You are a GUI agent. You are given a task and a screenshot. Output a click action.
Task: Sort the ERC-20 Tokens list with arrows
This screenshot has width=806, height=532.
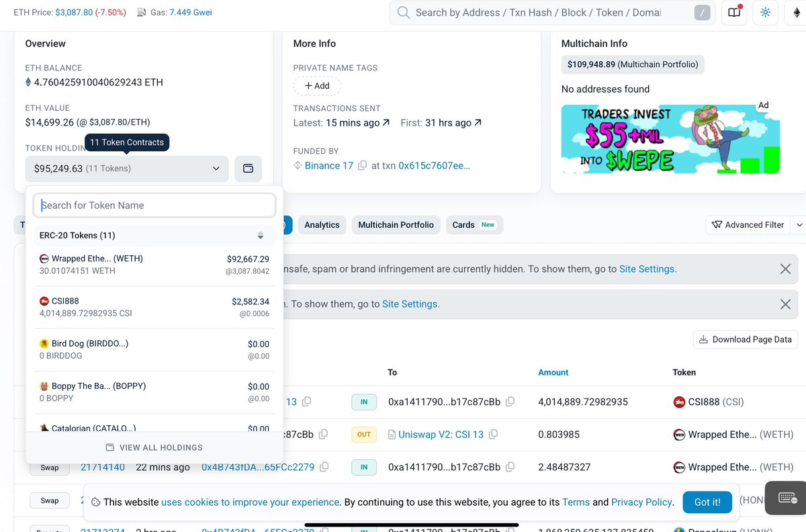click(261, 236)
